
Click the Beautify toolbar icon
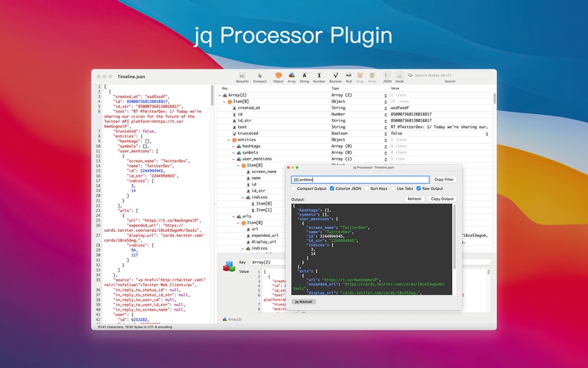tap(243, 76)
